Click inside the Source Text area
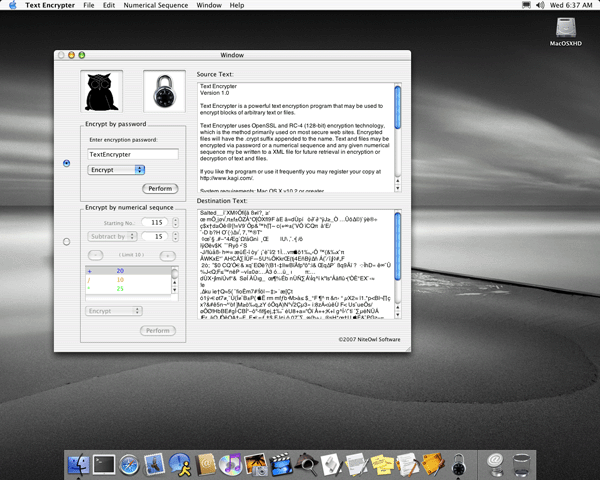 pyautogui.click(x=296, y=138)
